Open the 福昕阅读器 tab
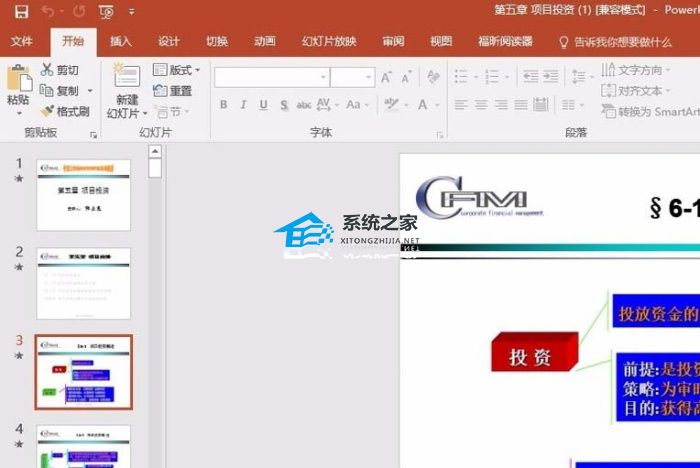Screen dimensions: 700x468 [x=505, y=42]
